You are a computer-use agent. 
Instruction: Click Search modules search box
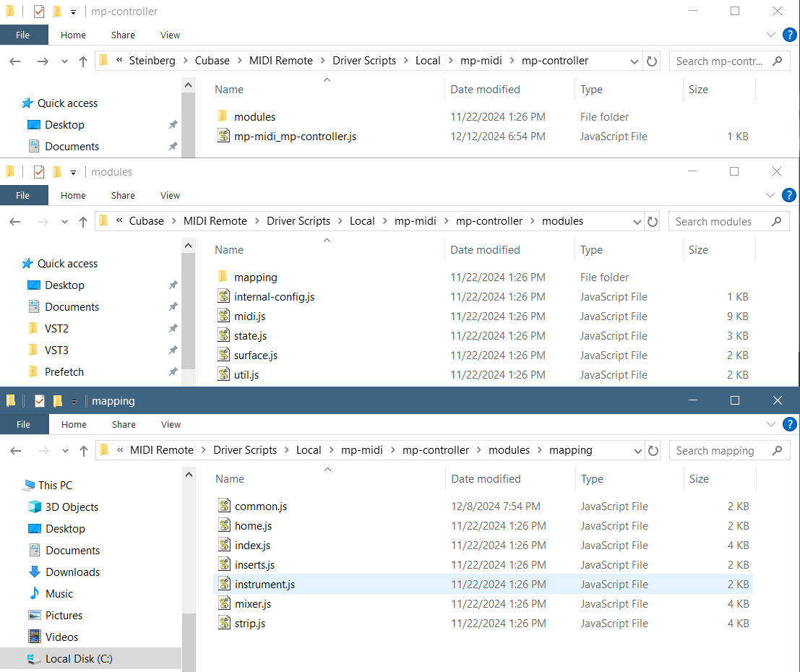[728, 221]
